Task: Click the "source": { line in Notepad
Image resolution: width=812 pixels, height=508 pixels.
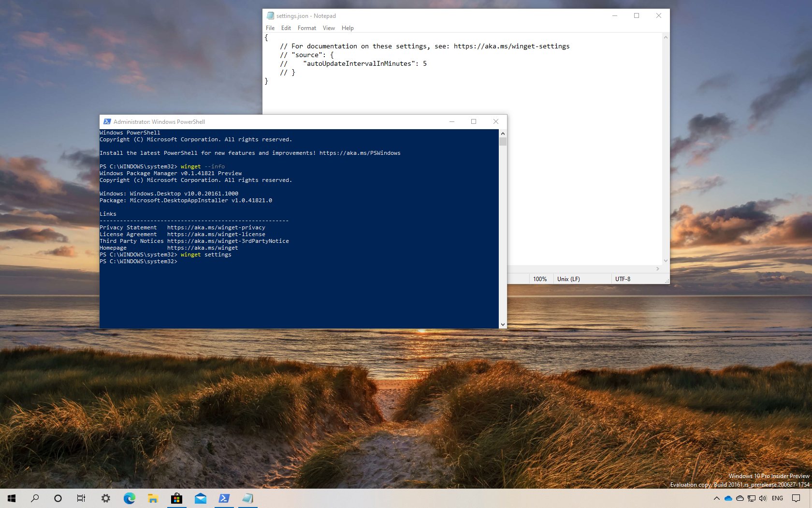Action: click(307, 55)
